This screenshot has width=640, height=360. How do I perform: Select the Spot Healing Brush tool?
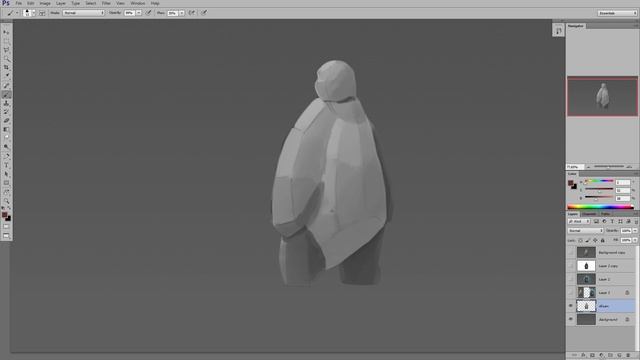(x=6, y=85)
